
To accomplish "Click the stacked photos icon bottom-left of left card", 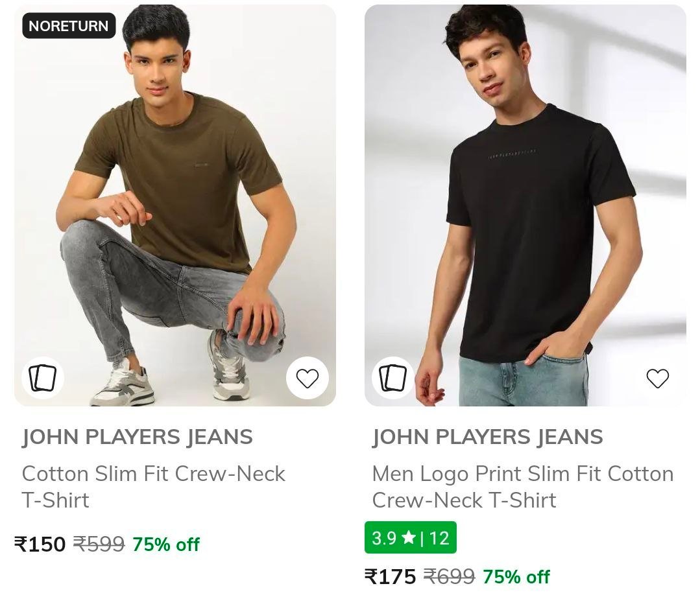I will pos(42,377).
